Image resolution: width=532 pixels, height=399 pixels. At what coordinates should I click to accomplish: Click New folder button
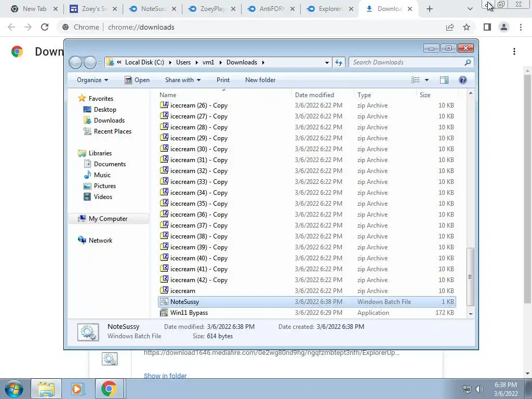[x=260, y=80]
